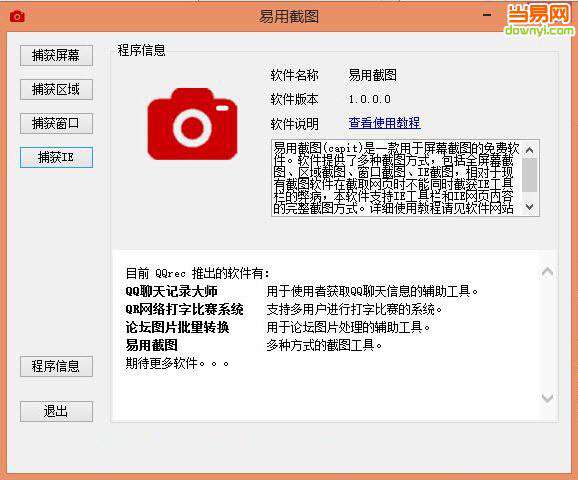Select the 捕获区域 button

pos(56,90)
